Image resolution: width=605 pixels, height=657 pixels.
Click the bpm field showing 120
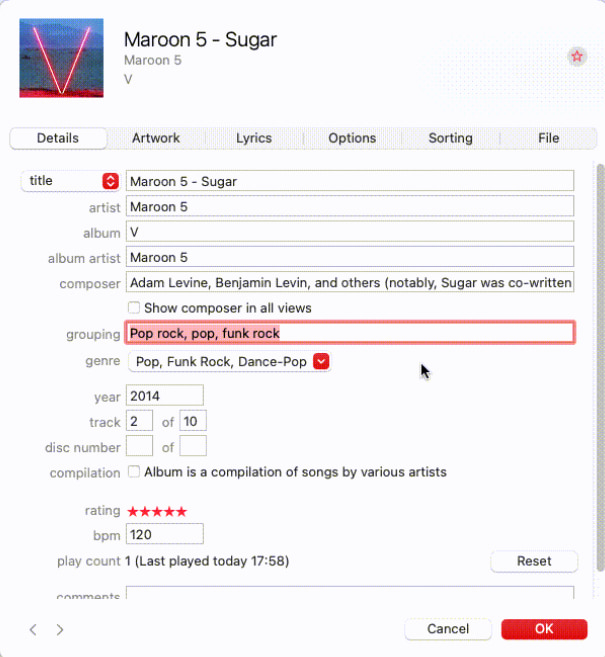point(165,534)
